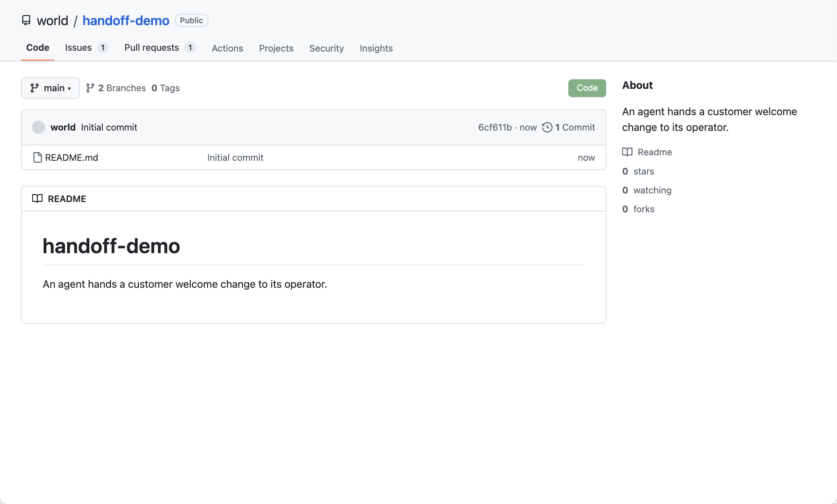Switch to the Code tab

pyautogui.click(x=38, y=48)
